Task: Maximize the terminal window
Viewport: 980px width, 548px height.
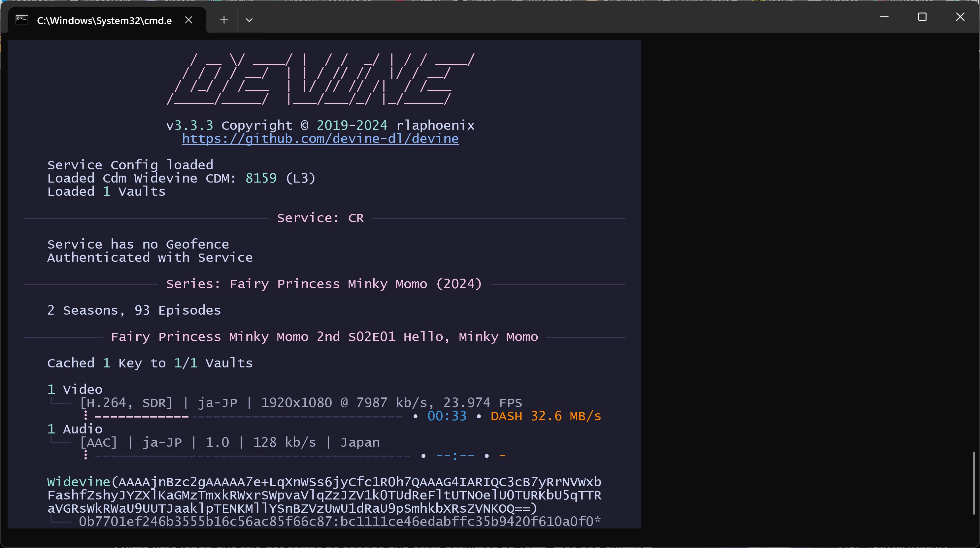Action: tap(922, 17)
